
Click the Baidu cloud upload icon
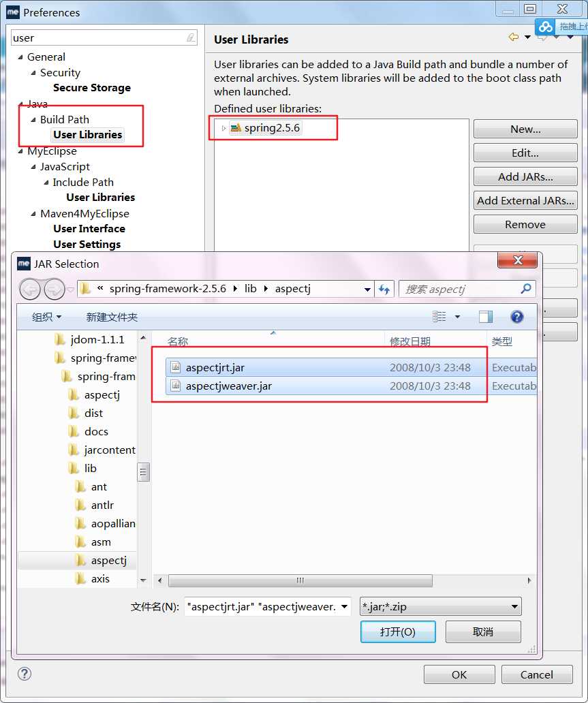pyautogui.click(x=545, y=27)
